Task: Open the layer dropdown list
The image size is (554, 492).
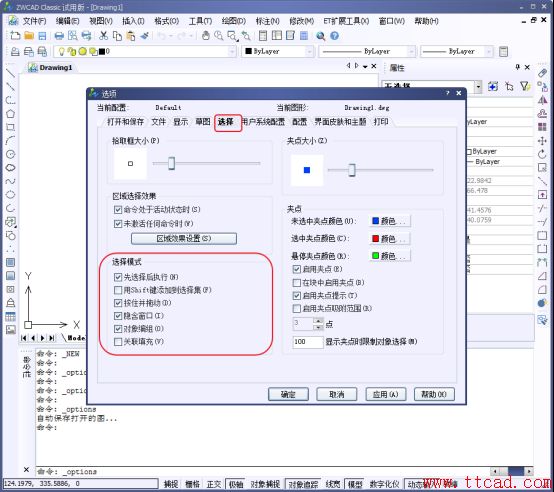Action: click(232, 52)
